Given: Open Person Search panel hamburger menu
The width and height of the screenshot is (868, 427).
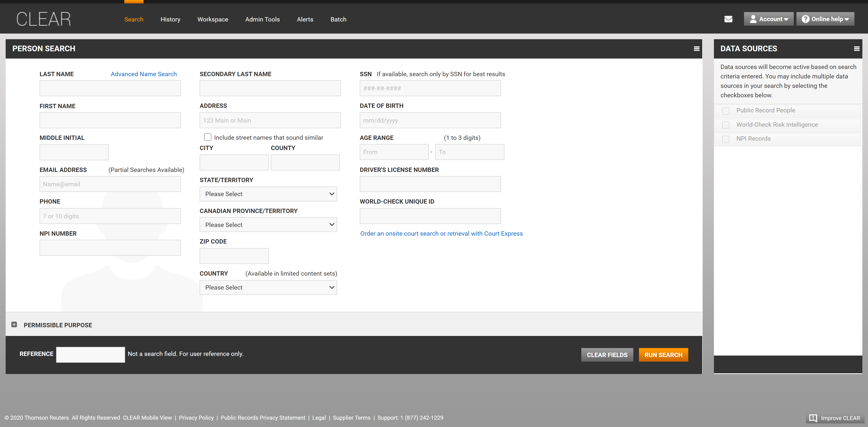Looking at the screenshot, I should [x=696, y=49].
